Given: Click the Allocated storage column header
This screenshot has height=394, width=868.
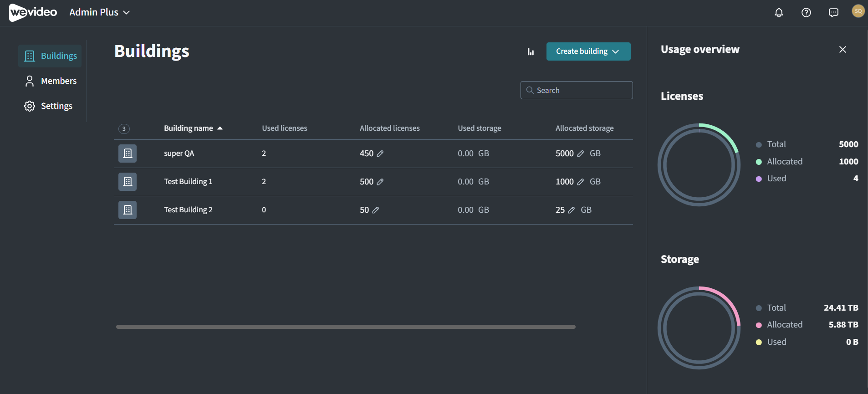Looking at the screenshot, I should [x=585, y=128].
